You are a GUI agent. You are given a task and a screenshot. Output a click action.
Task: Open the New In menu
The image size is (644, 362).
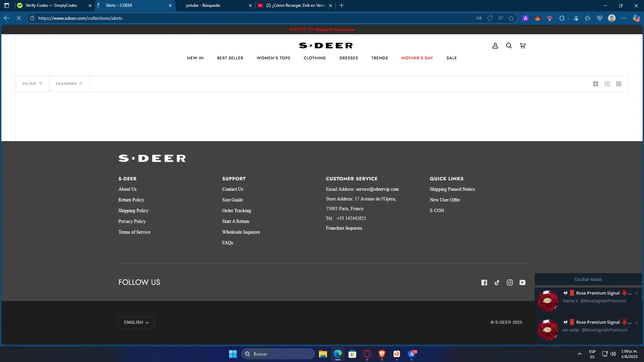point(195,58)
